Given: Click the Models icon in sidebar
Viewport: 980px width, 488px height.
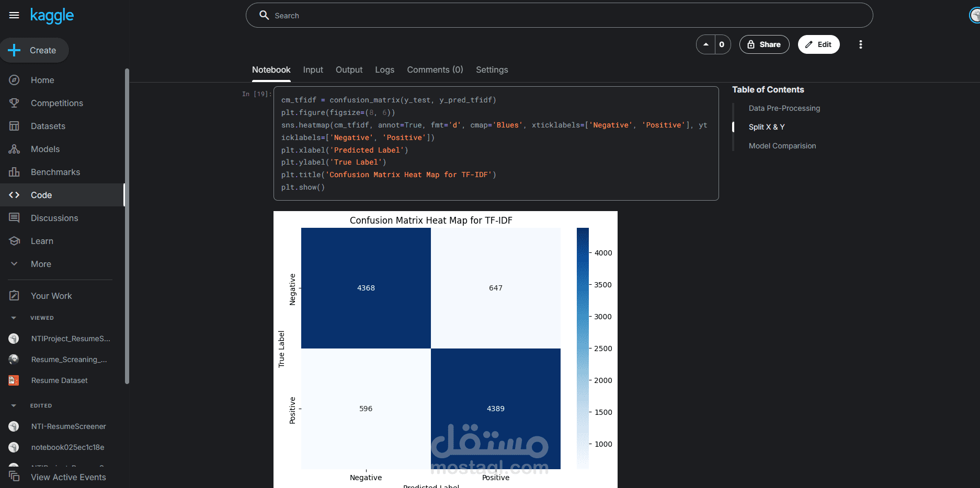Looking at the screenshot, I should click(x=14, y=149).
